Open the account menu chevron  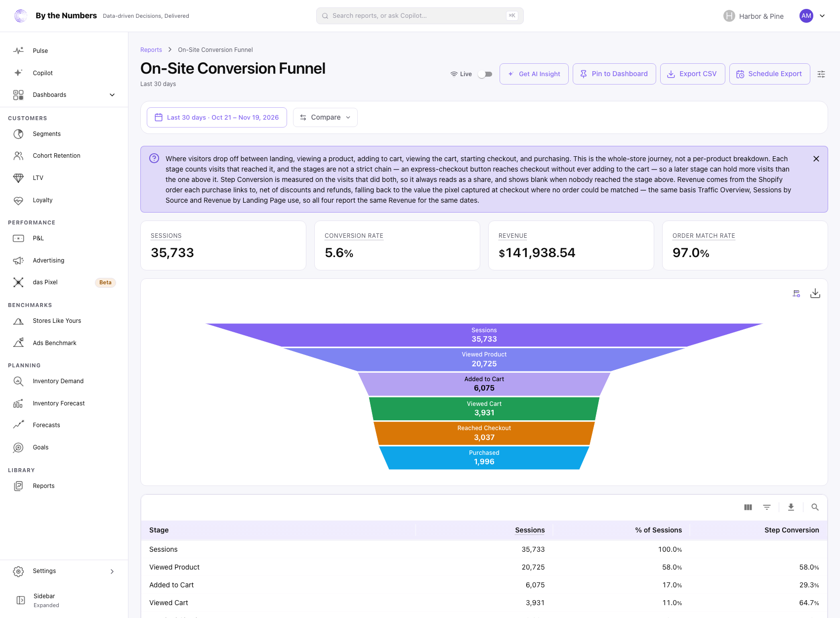tap(822, 16)
